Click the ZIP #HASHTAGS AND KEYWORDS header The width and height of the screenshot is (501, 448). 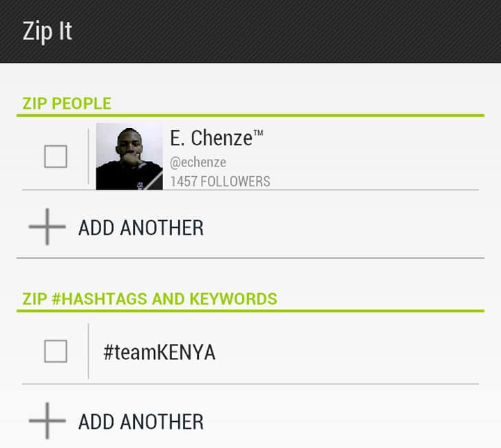[x=150, y=299]
